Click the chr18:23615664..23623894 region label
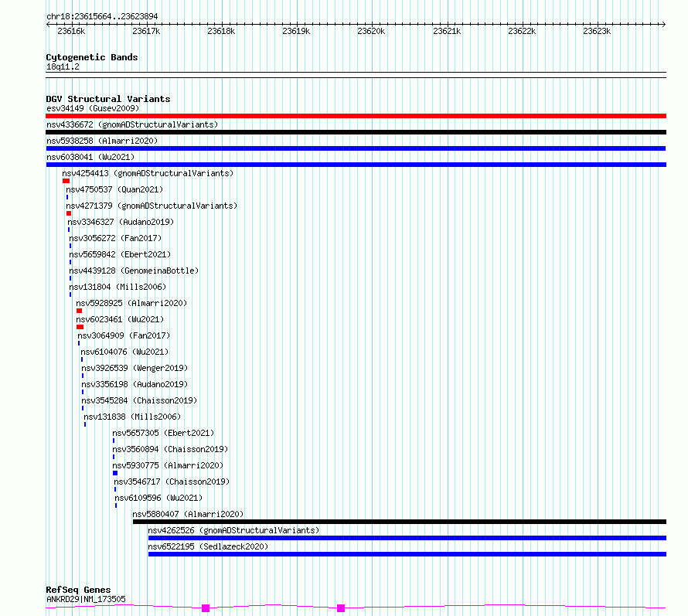 (102, 17)
